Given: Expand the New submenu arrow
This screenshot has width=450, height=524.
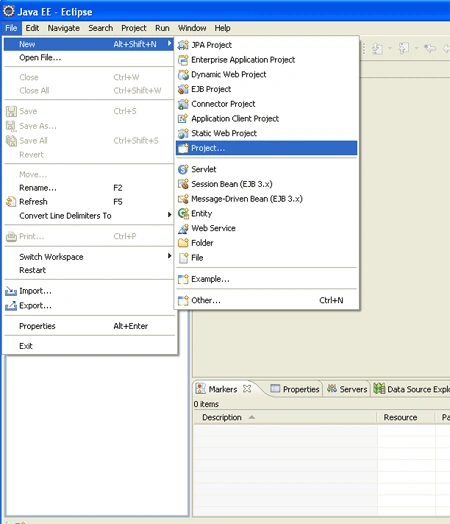Looking at the screenshot, I should (x=169, y=43).
